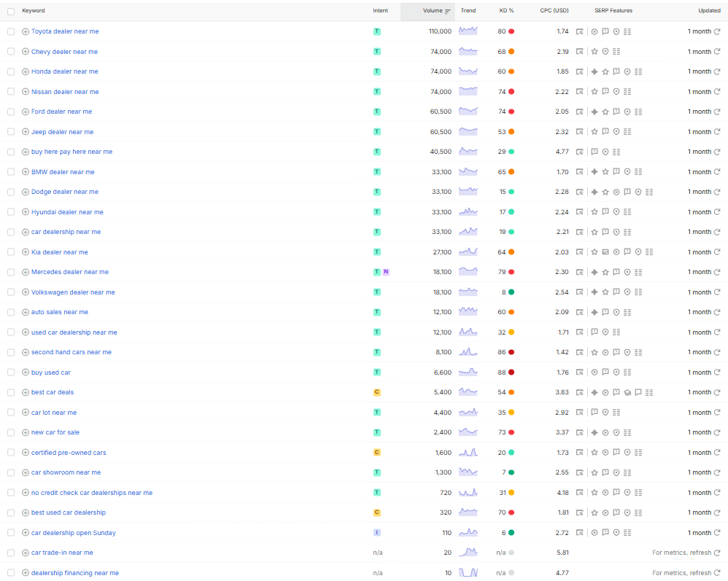
Task: Open the car showroom near me link
Action: click(x=66, y=472)
